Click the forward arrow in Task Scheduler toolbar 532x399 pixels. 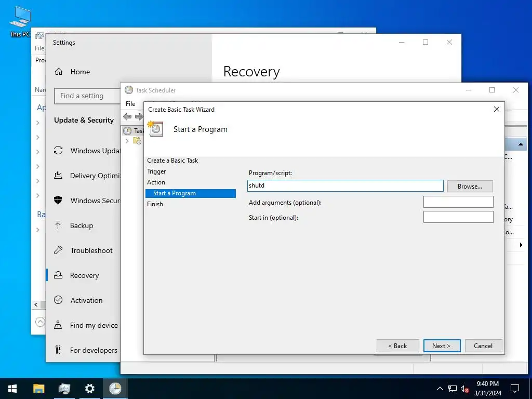point(139,117)
